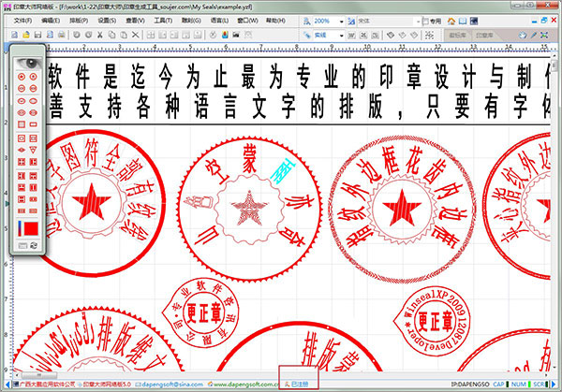The image size is (562, 392).
Task: Switch to the 图标库 tab
Action: point(457,35)
